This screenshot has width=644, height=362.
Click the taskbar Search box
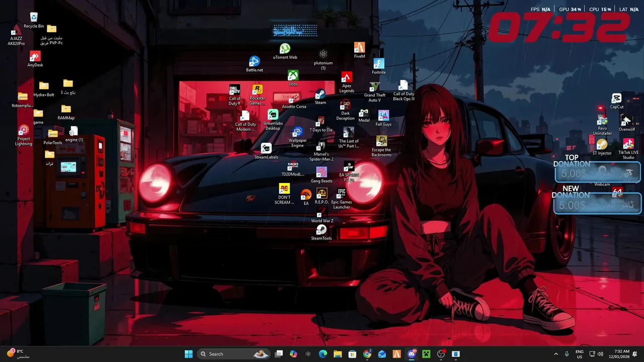(x=234, y=354)
